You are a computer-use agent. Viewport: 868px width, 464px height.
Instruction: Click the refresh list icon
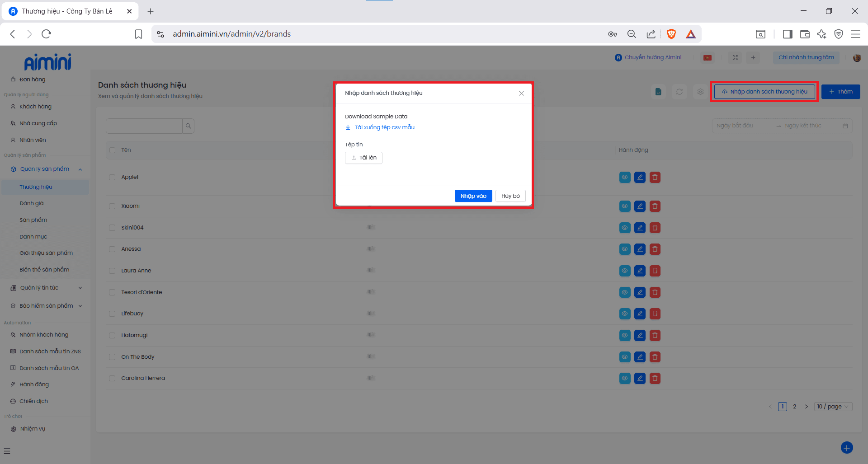coord(679,92)
